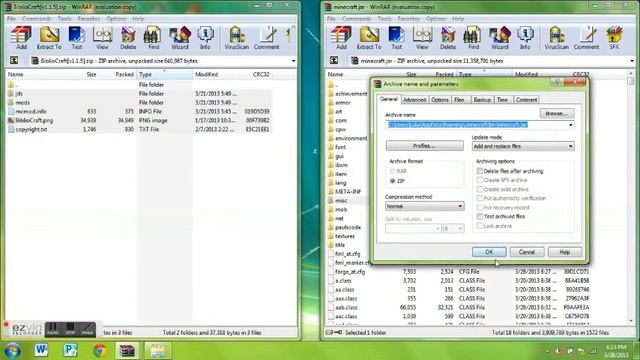640x360 pixels.
Task: Click Find icon in minecraft.jar window
Action: pos(473,38)
